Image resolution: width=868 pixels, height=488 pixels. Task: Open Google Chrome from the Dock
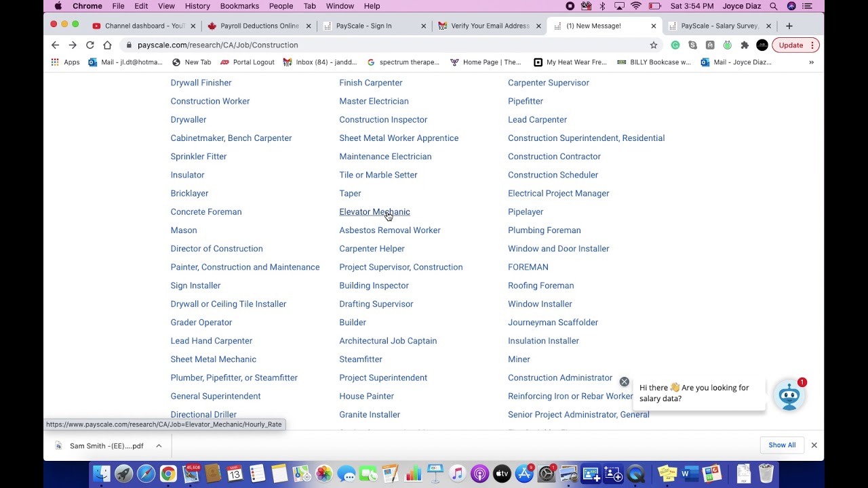pyautogui.click(x=168, y=473)
